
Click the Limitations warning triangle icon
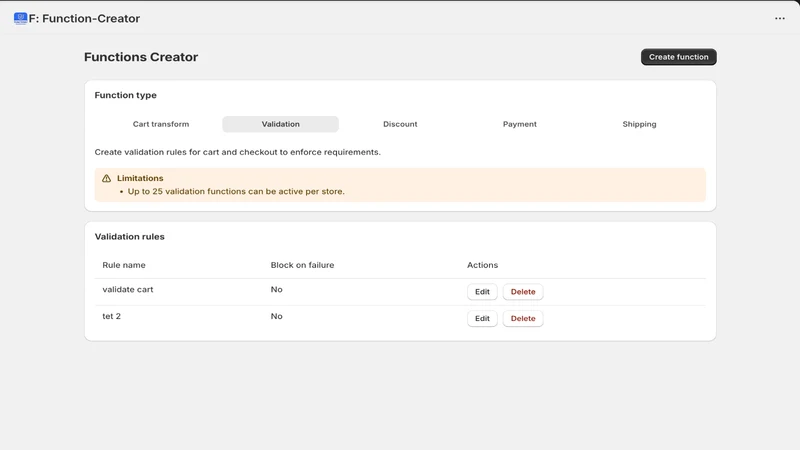(106, 178)
